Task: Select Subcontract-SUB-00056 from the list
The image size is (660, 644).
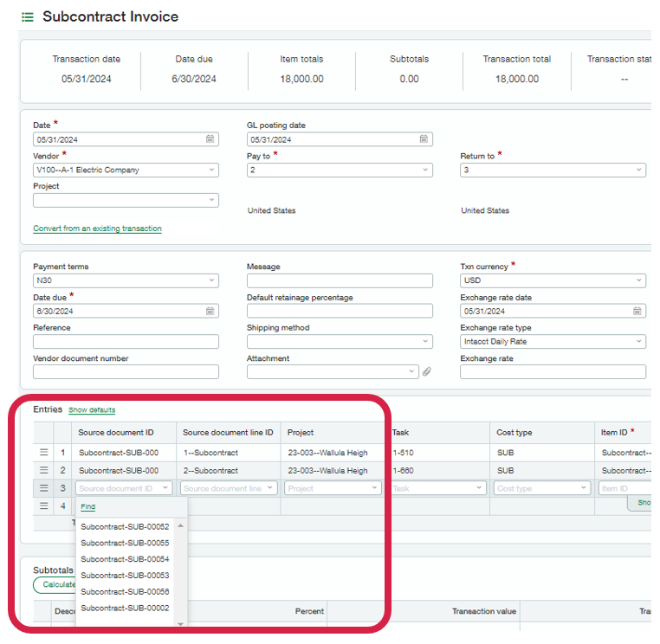Action: coord(125,591)
